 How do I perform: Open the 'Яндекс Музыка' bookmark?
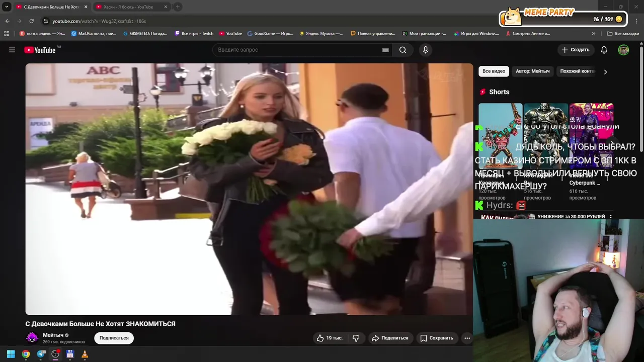pyautogui.click(x=321, y=34)
